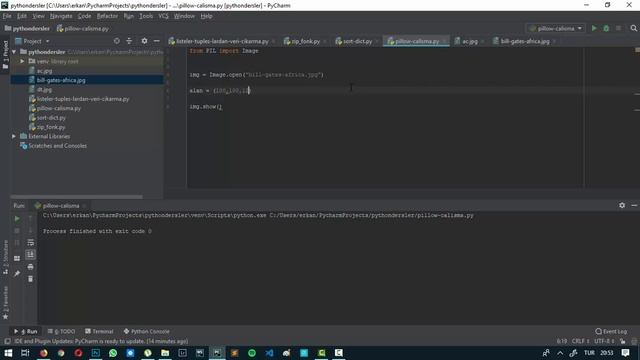
Task: Open the Structure tool window side tab
Action: (5, 257)
